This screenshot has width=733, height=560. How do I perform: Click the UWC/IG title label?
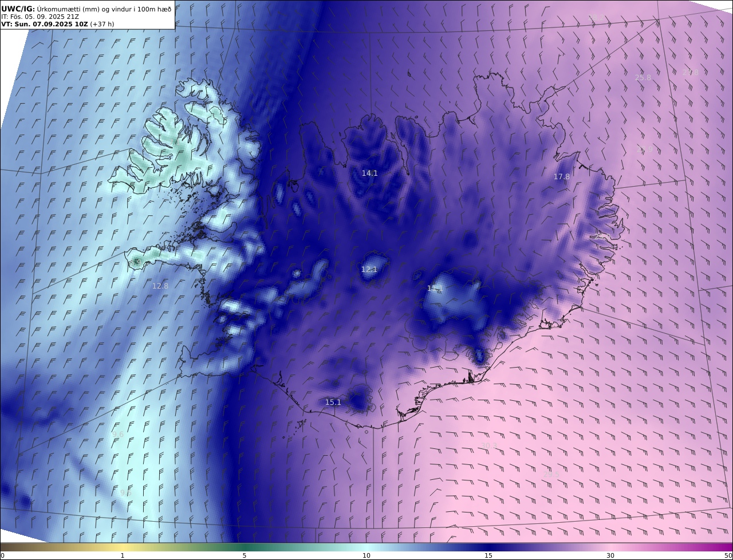[x=18, y=9]
